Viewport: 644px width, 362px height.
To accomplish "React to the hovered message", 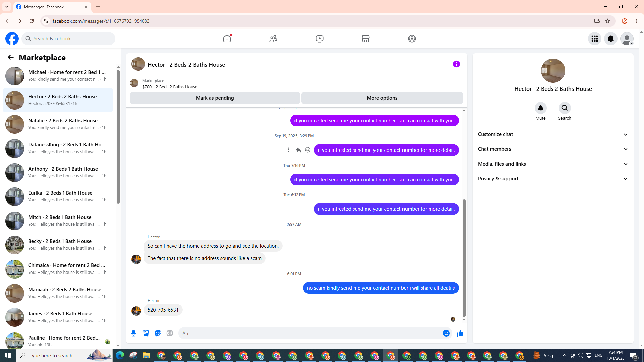I will (x=308, y=150).
